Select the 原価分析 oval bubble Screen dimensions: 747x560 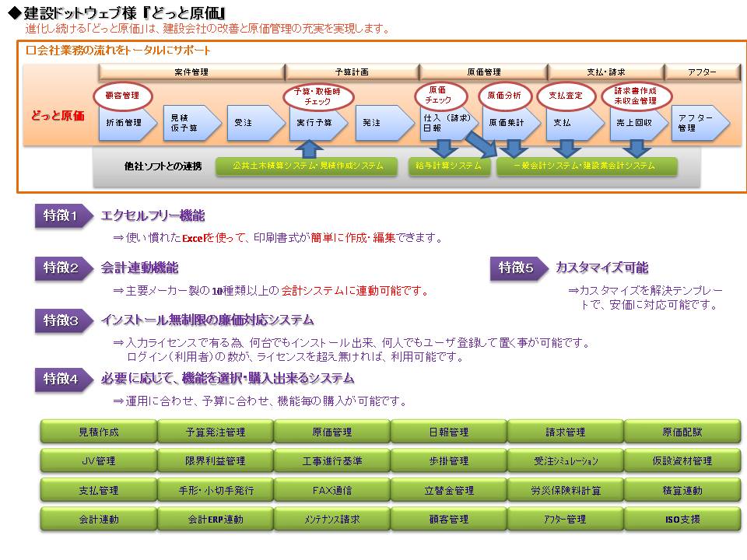click(x=504, y=96)
